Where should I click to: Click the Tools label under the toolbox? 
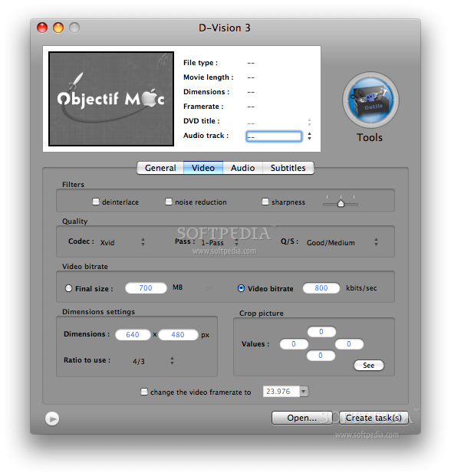(x=369, y=137)
